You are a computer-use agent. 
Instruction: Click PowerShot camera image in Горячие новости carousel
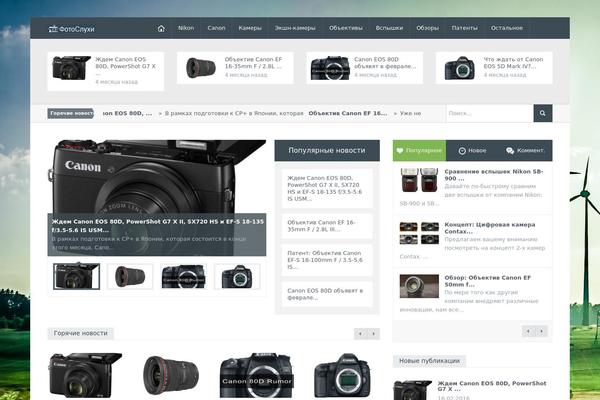(x=85, y=376)
